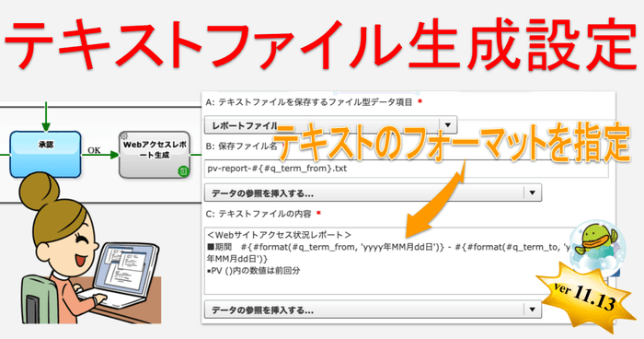Edit the pv-report file name field
The height and width of the screenshot is (339, 644).
[407, 169]
